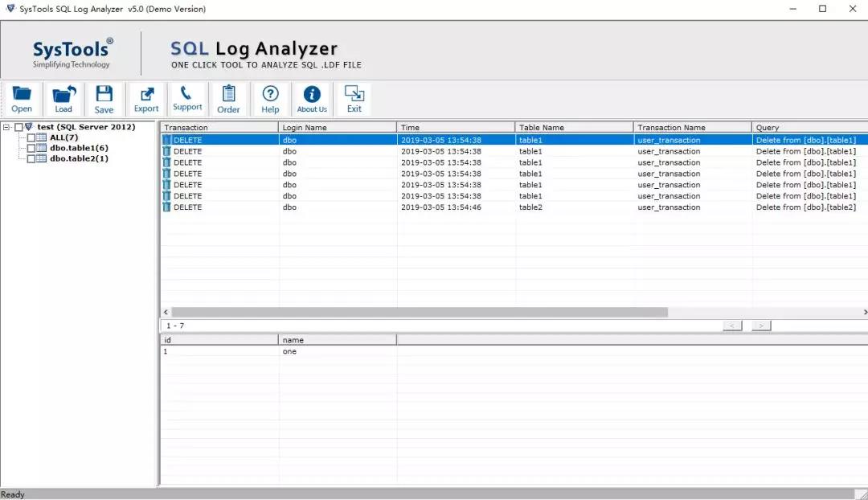Check the dbo.table1(6) checkbox

[31, 149]
